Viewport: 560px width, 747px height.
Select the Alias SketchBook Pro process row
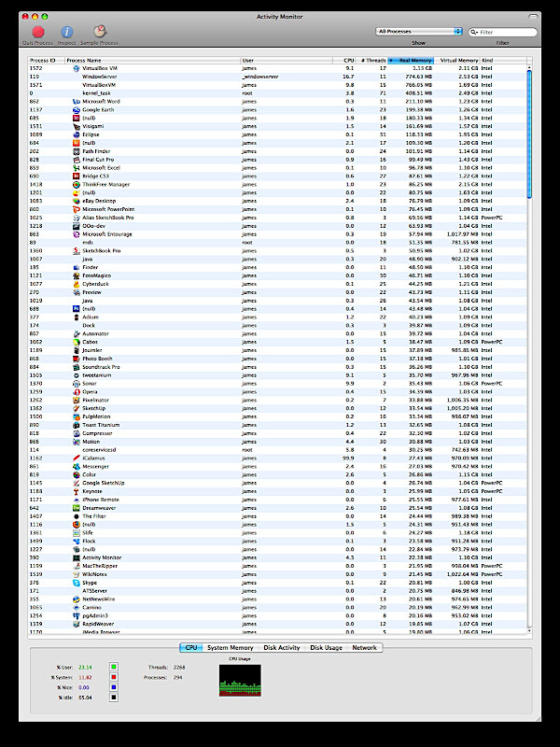(x=277, y=218)
